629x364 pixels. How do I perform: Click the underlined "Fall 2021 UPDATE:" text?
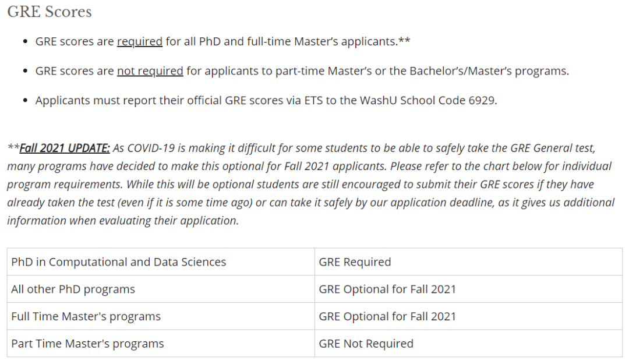[x=65, y=148]
